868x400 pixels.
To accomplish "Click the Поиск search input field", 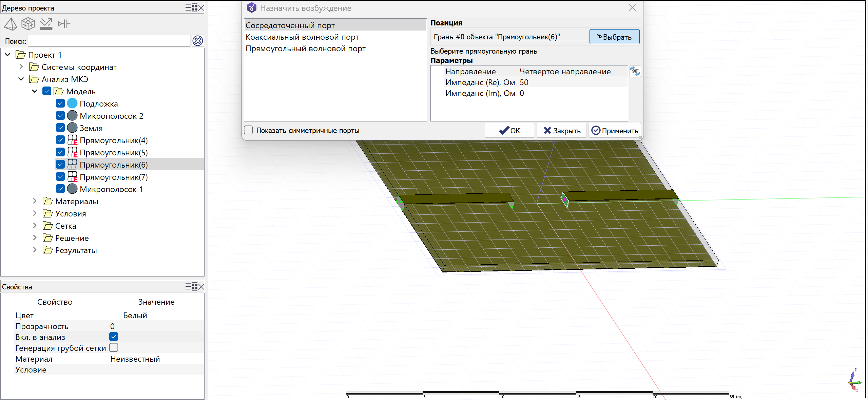I will [109, 41].
